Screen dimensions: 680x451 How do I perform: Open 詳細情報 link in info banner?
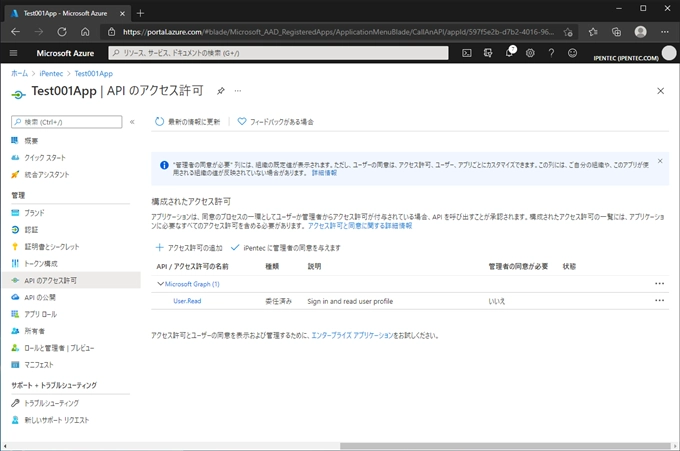[x=324, y=173]
